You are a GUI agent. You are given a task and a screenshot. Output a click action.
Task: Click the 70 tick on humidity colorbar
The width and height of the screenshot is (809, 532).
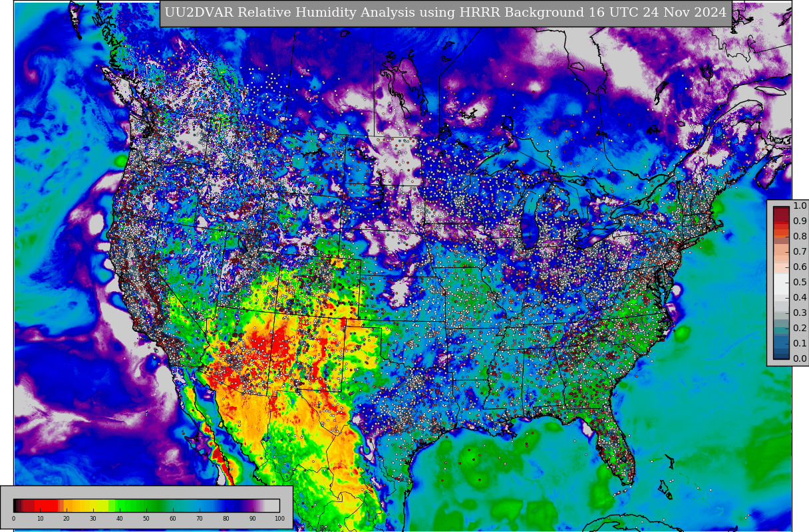[x=200, y=519]
